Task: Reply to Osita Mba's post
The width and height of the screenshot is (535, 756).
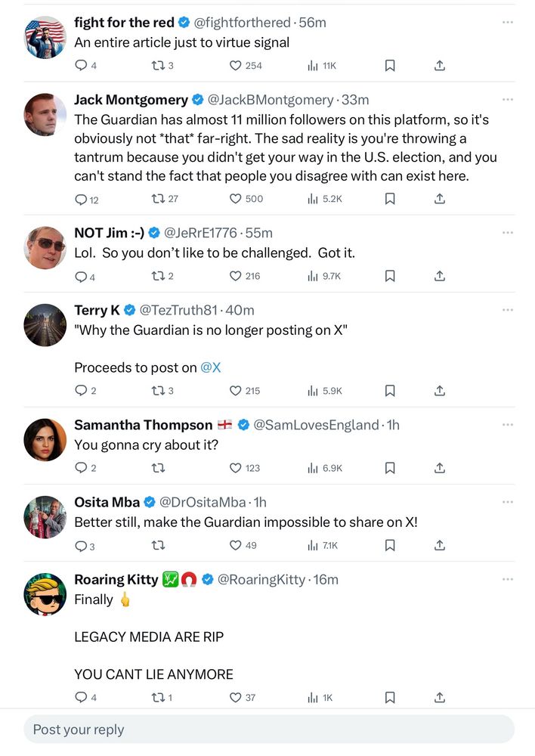Action: (82, 545)
